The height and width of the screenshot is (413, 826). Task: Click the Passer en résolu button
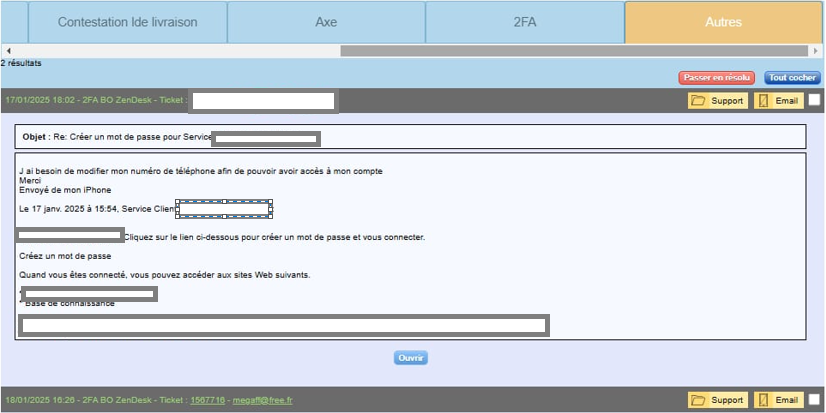(x=716, y=77)
